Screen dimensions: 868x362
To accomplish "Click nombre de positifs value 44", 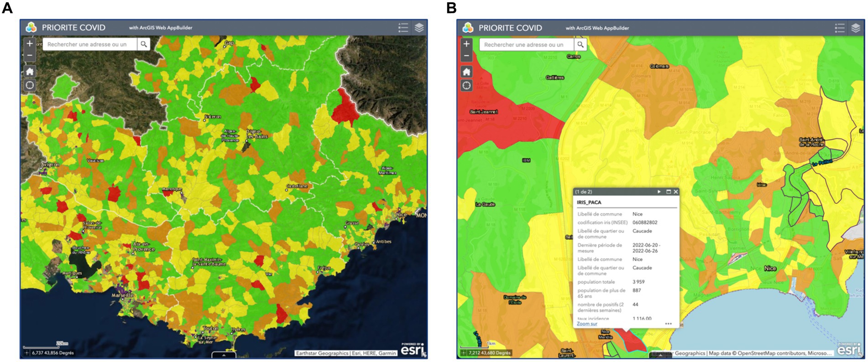I will tap(635, 305).
